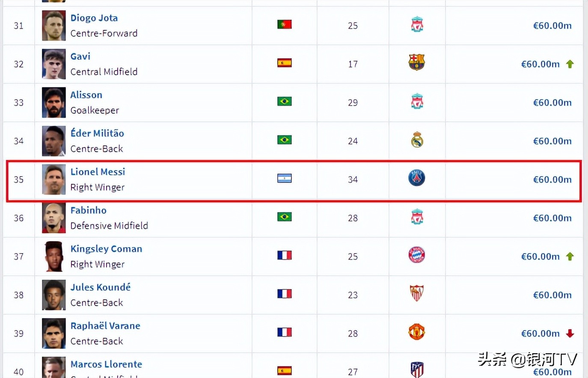
Task: Open the Raphaël Varane name link
Action: pos(105,326)
